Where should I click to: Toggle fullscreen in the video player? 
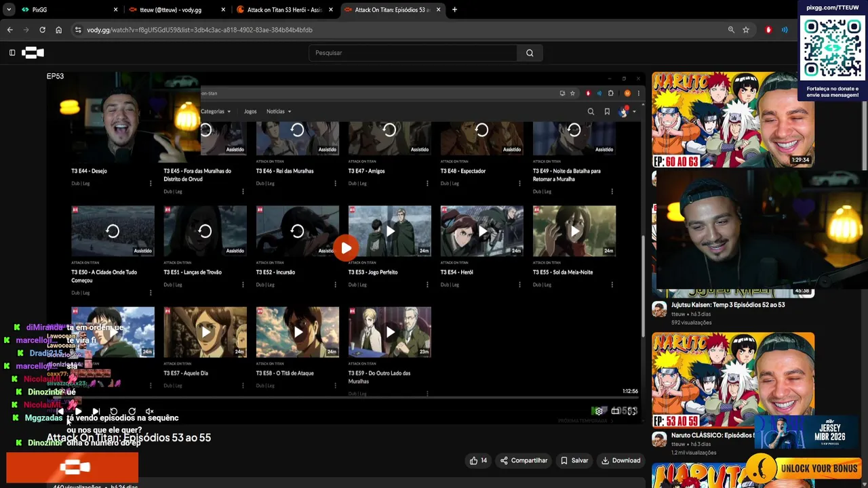(632, 411)
